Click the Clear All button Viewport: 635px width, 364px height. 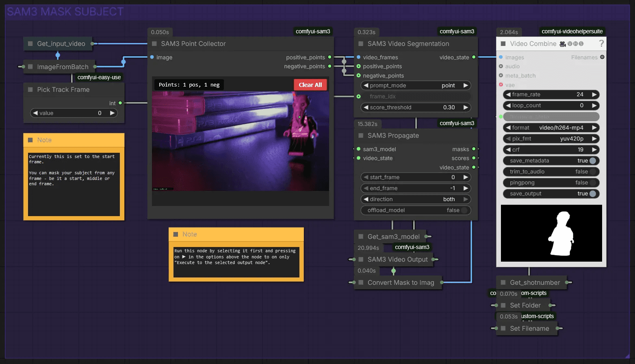(310, 85)
